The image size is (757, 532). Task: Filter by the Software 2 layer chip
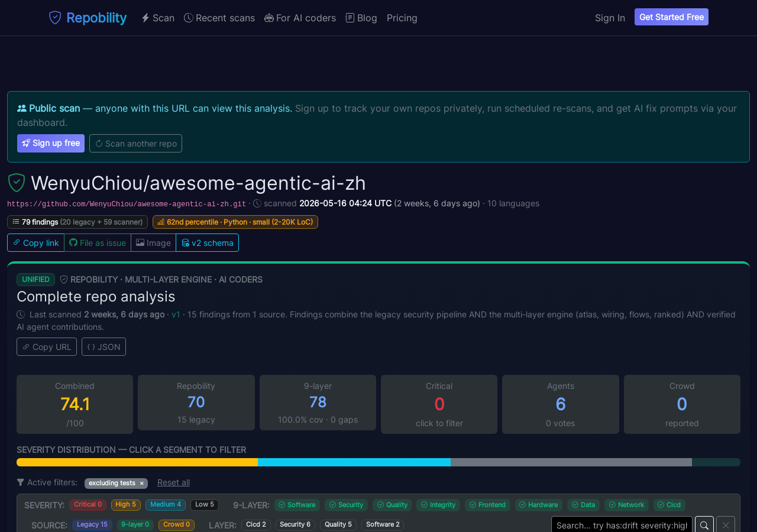coord(383,525)
